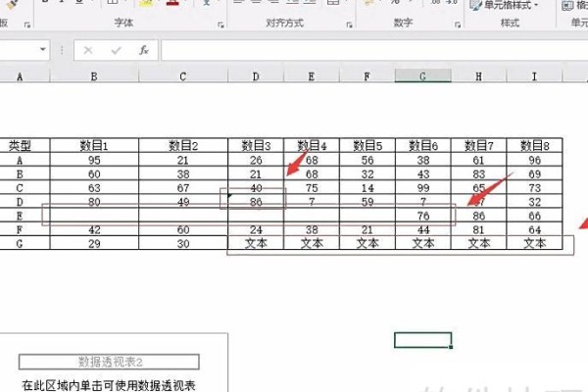Select column B header
The width and height of the screenshot is (588, 392).
coord(94,76)
